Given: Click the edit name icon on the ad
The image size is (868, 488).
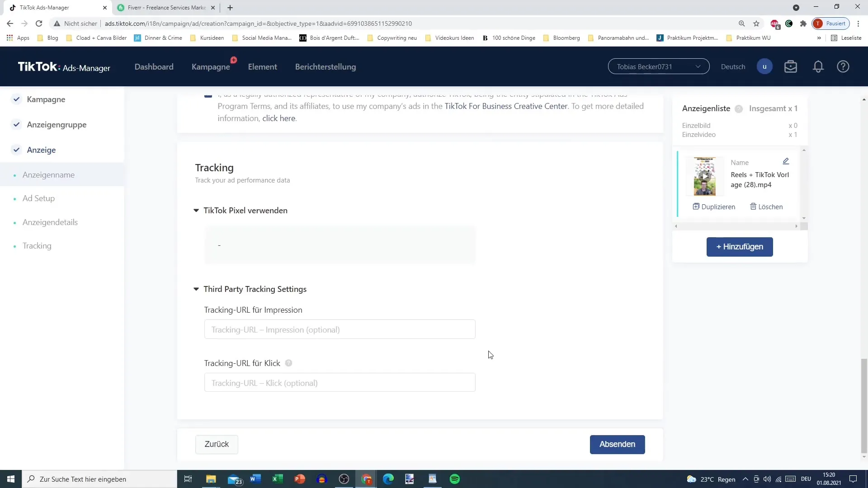Looking at the screenshot, I should [x=786, y=160].
